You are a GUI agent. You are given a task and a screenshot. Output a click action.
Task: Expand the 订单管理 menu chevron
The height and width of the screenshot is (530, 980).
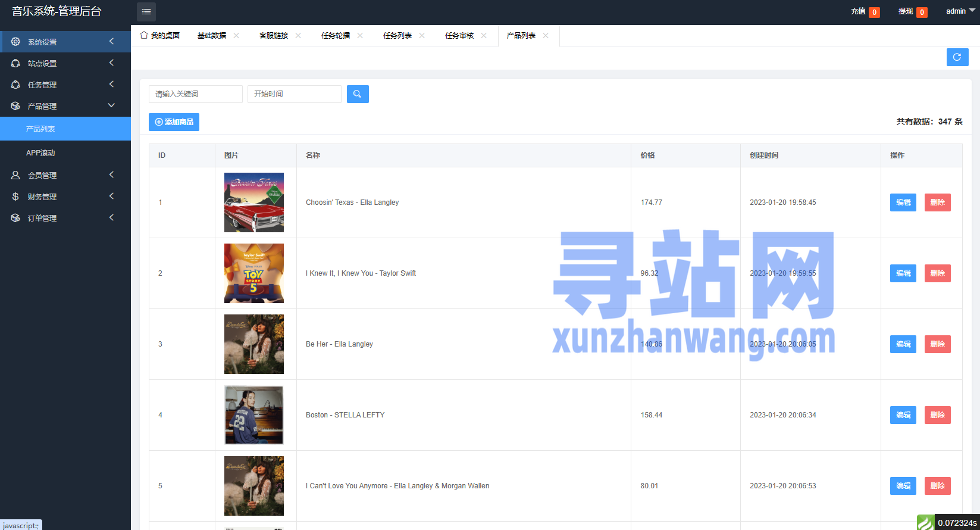click(111, 217)
